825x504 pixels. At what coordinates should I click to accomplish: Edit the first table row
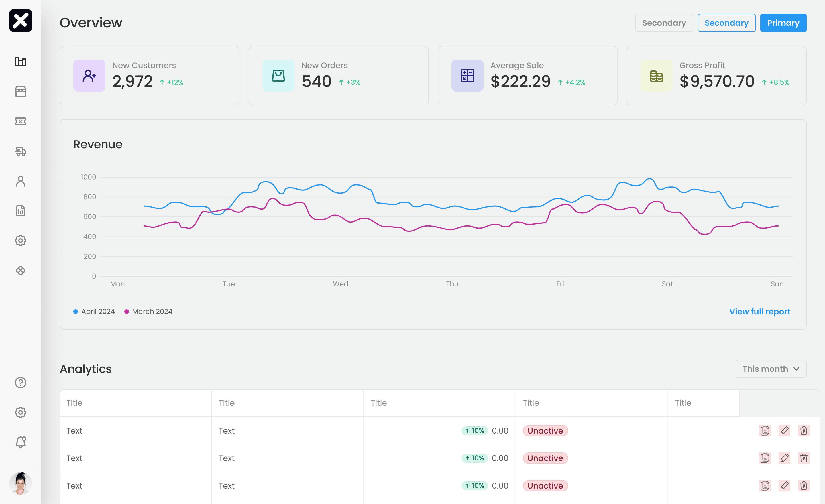[784, 431]
